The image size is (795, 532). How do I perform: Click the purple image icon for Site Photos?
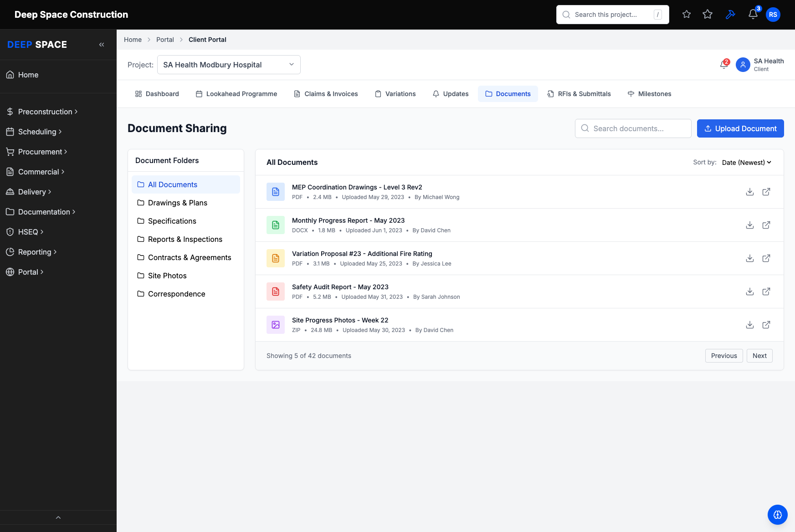[276, 325]
